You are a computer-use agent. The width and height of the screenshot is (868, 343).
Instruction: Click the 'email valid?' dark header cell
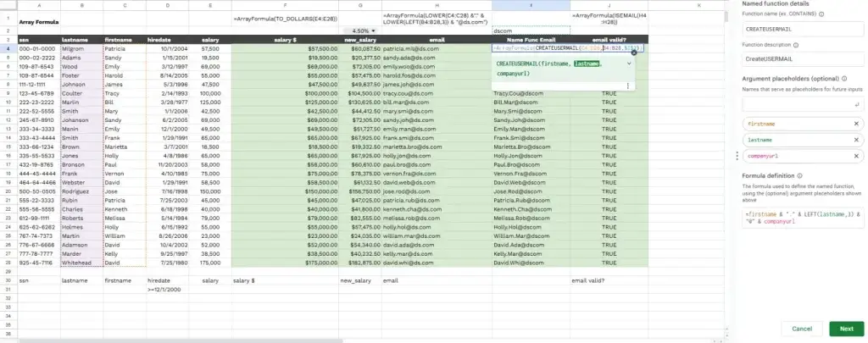pos(609,40)
